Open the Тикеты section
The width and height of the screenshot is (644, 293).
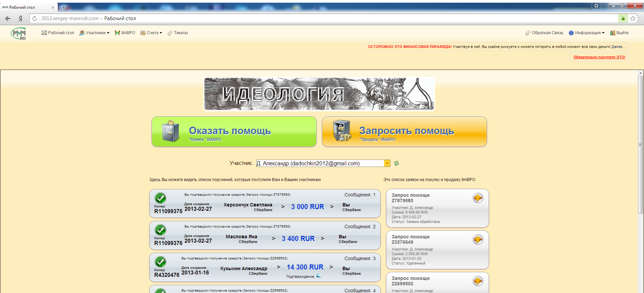(x=177, y=33)
